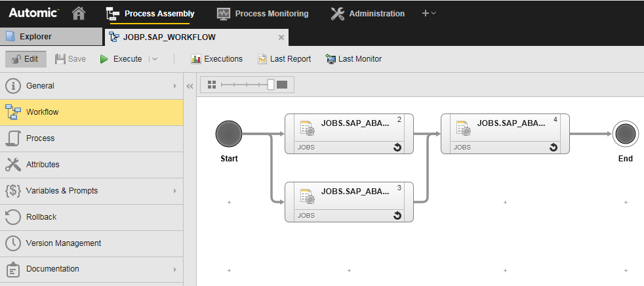
Task: Open the add perspective plus dropdown
Action: [428, 13]
